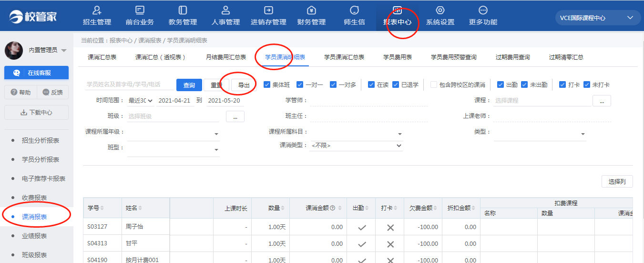Screen dimensions: 644x263
Task: Open 课消类型 不限 dropdown
Action: [357, 146]
